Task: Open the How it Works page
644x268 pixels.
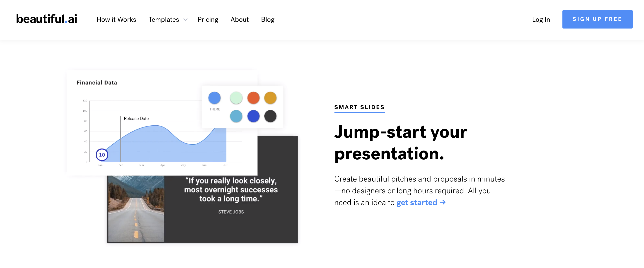Action: coord(116,19)
